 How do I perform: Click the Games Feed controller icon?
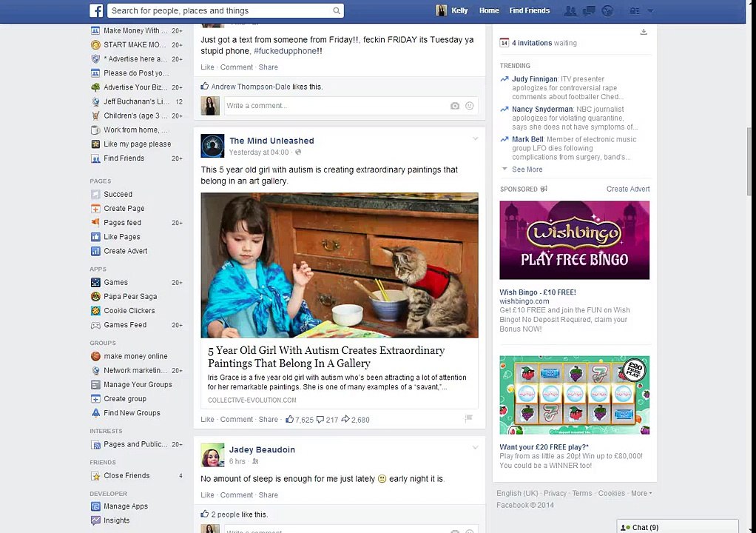pyautogui.click(x=95, y=325)
